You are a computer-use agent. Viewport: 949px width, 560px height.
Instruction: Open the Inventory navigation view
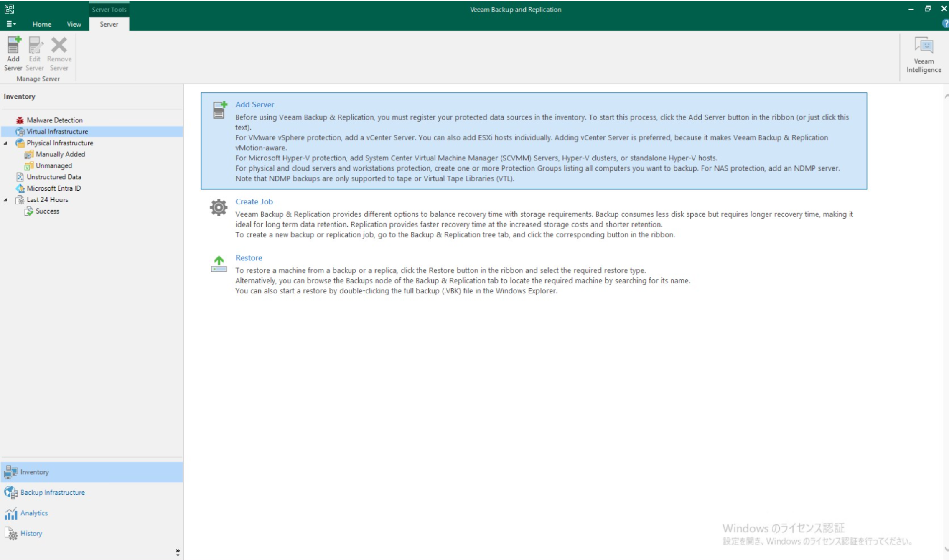click(x=92, y=472)
